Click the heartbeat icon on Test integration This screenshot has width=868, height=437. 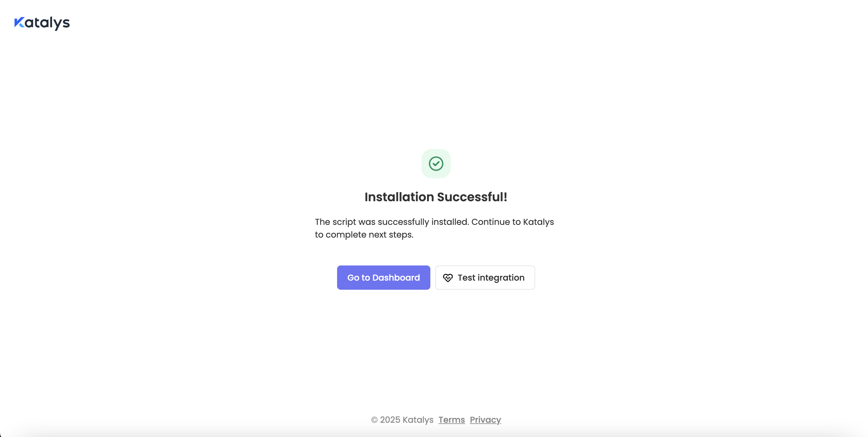click(x=448, y=278)
